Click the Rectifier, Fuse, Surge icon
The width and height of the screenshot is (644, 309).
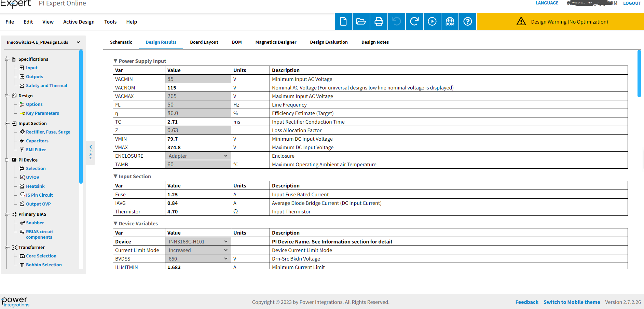22,132
